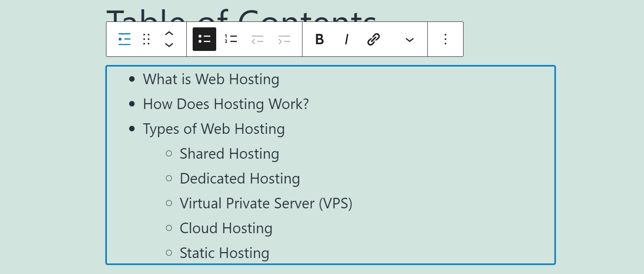Select the drag handle to grab the block
This screenshot has width=644, height=274.
click(x=146, y=39)
